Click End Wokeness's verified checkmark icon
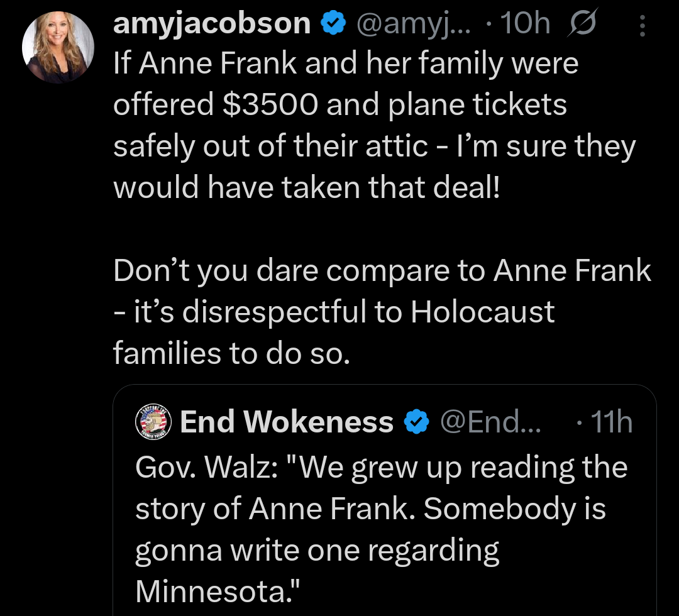 (415, 422)
